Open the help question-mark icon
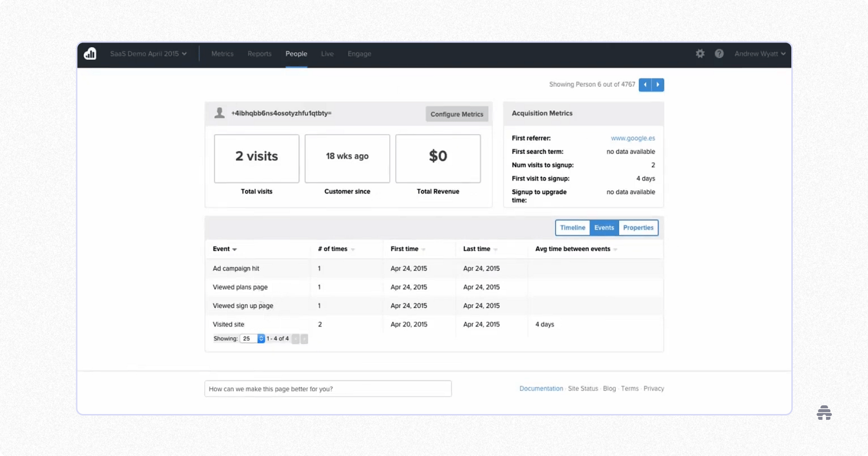This screenshot has width=868, height=456. 719,54
